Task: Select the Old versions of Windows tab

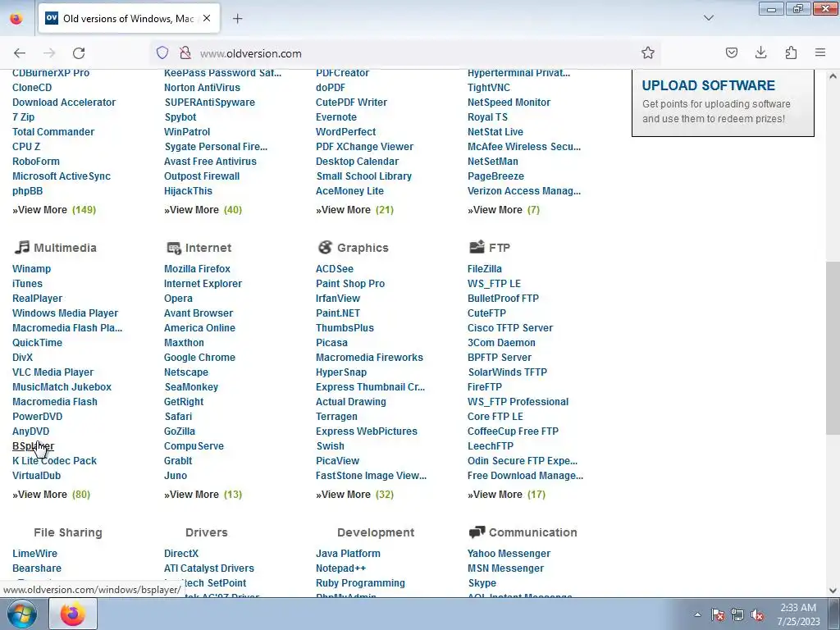Action: pos(129,18)
